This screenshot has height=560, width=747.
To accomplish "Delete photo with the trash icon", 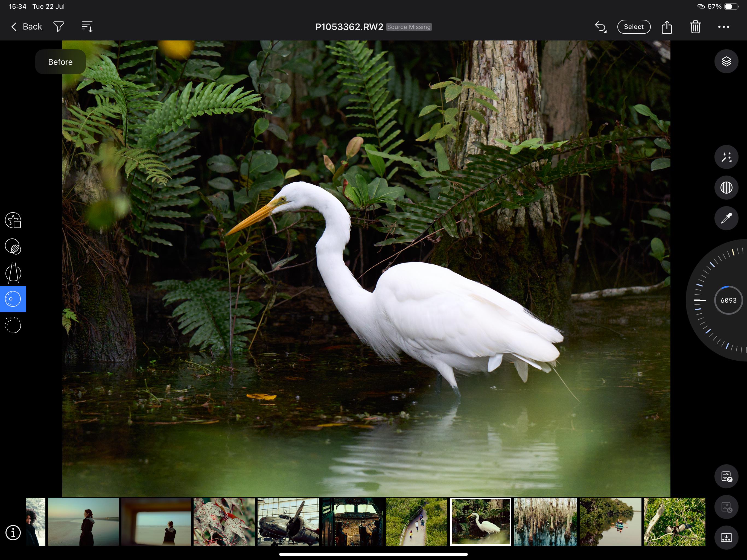I will [x=695, y=27].
